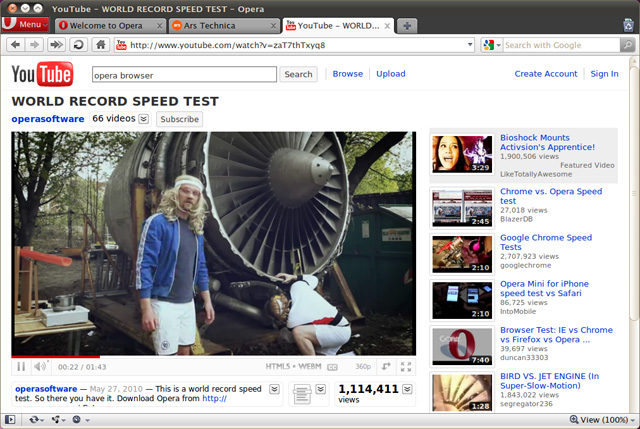Click the Sign In link
Image resolution: width=640 pixels, height=429 pixels.
[x=604, y=74]
